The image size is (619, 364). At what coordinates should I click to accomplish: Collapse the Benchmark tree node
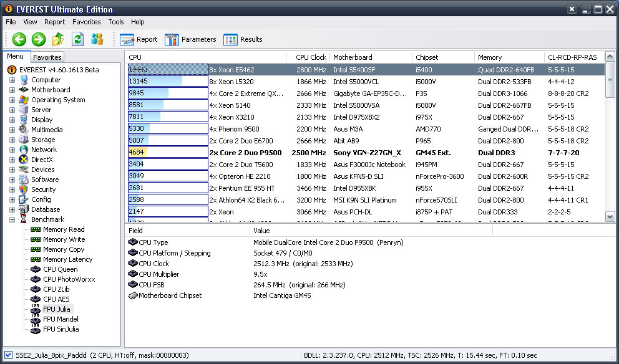pyautogui.click(x=12, y=219)
